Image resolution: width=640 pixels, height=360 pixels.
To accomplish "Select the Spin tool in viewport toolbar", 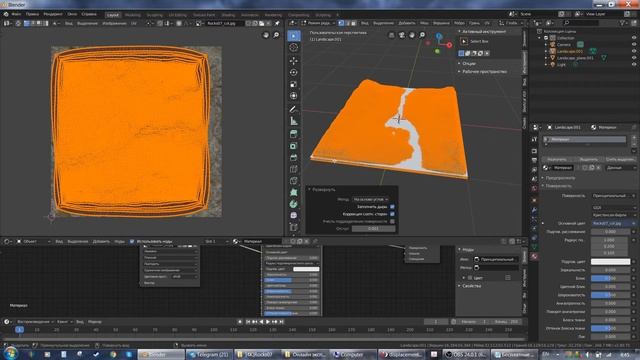I will 293,204.
